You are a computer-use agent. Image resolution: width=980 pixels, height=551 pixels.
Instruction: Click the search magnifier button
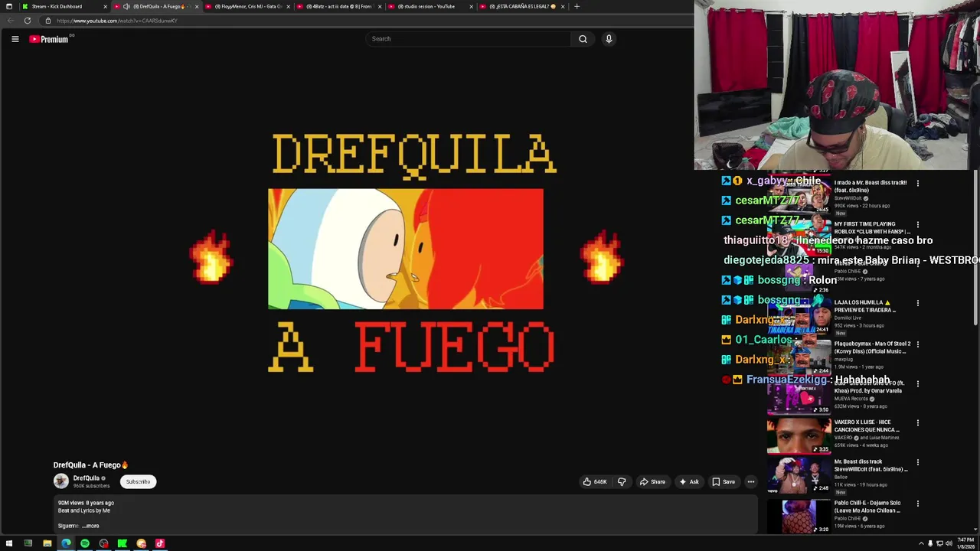pyautogui.click(x=583, y=39)
